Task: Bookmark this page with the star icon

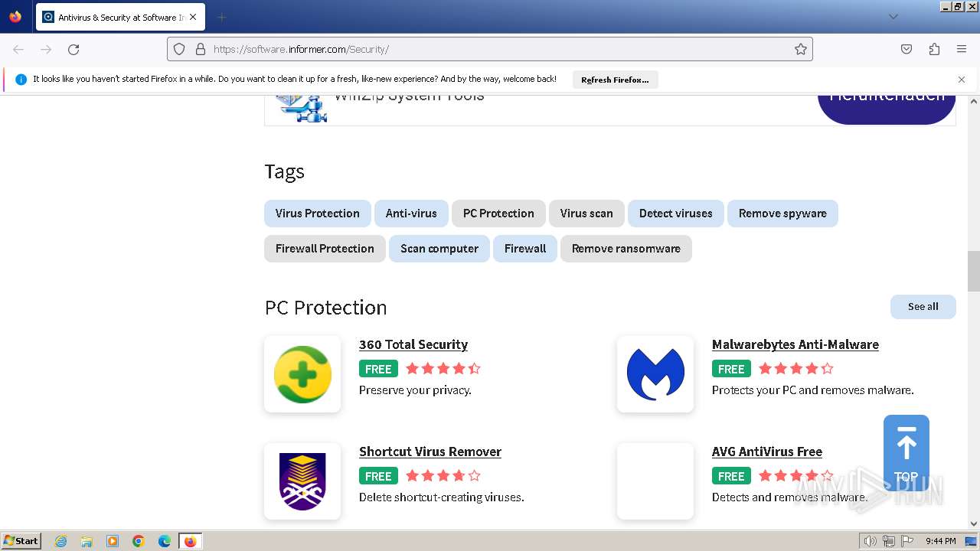Action: coord(801,49)
